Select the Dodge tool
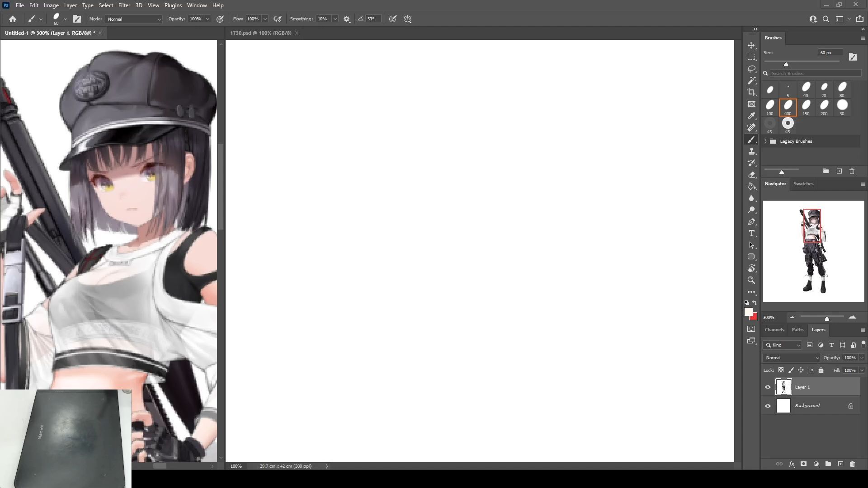Viewport: 868px width, 488px height. coord(751,210)
